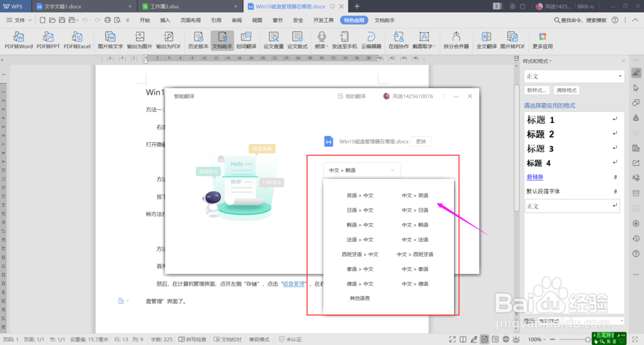This screenshot has height=345, width=644.
Task: Open the PDF转Word tool
Action: 19,41
